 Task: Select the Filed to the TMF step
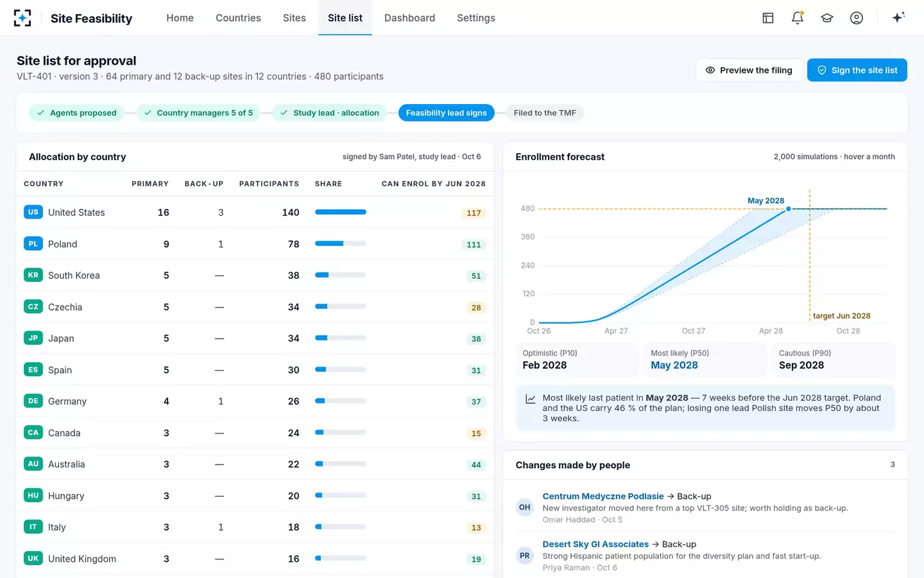click(x=545, y=113)
